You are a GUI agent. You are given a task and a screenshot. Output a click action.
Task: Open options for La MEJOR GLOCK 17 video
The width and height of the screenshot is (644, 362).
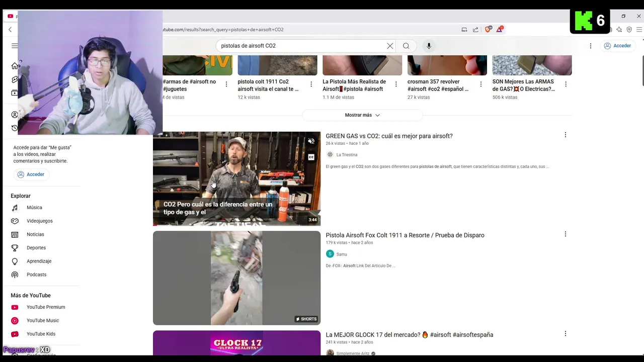566,333
